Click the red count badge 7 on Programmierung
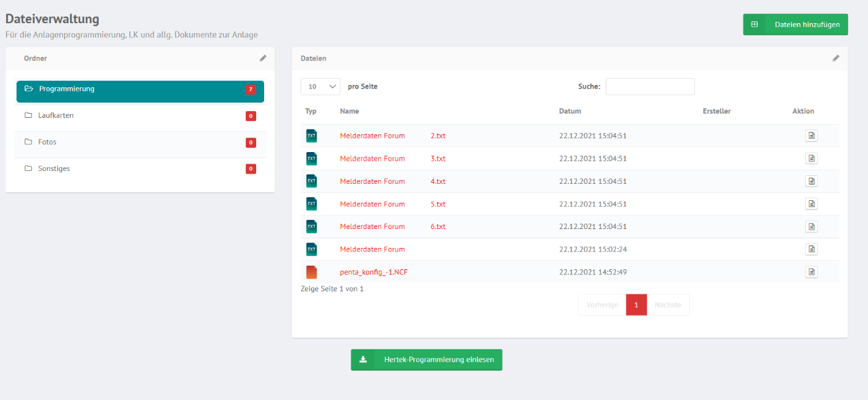 [x=251, y=90]
